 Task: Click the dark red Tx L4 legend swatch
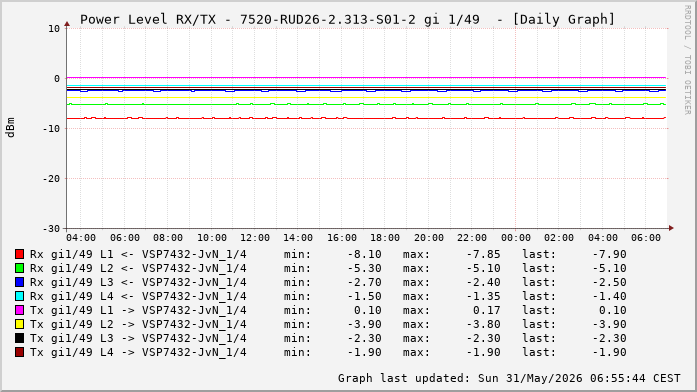20,352
